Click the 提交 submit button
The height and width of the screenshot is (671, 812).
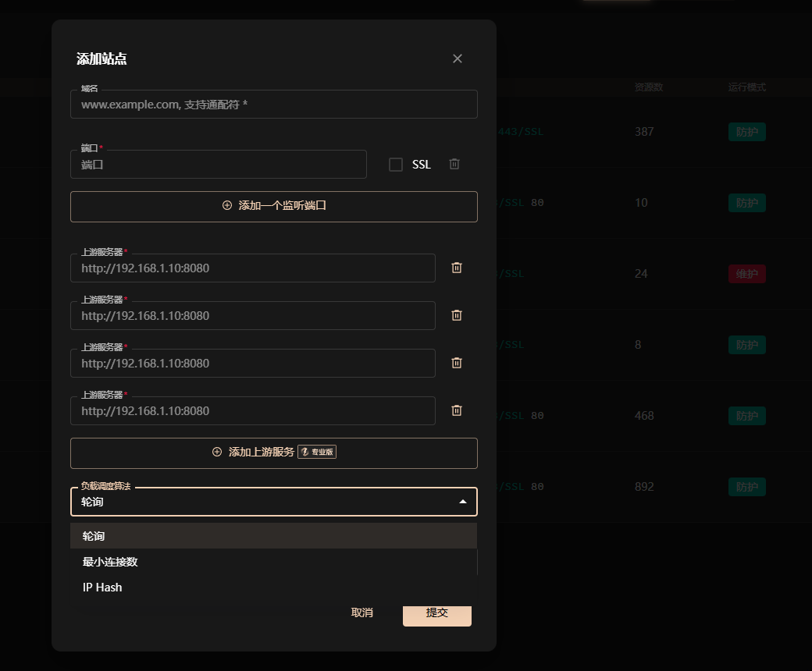(x=437, y=613)
